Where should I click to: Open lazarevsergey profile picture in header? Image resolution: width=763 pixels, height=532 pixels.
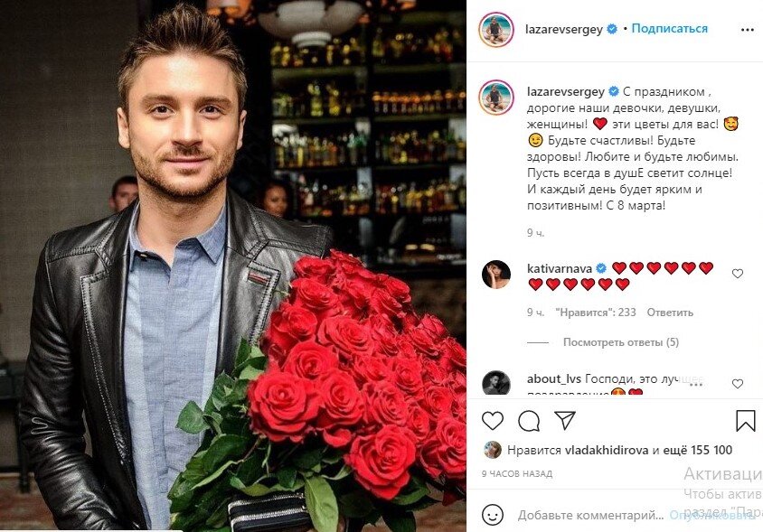pos(495,30)
